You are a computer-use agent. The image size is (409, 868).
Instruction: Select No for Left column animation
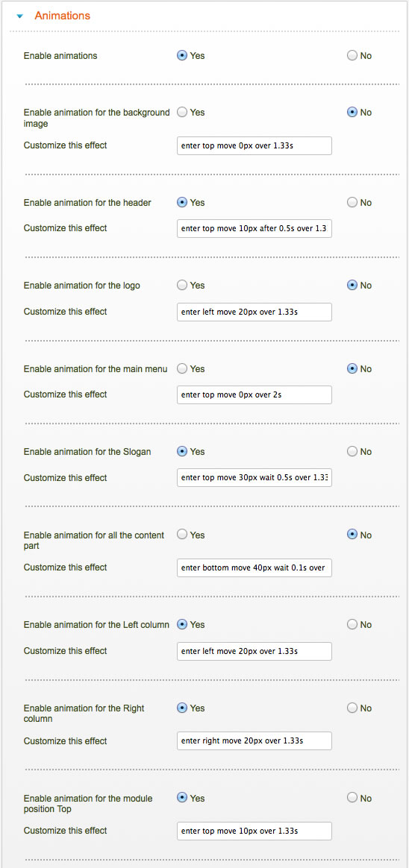tap(352, 624)
